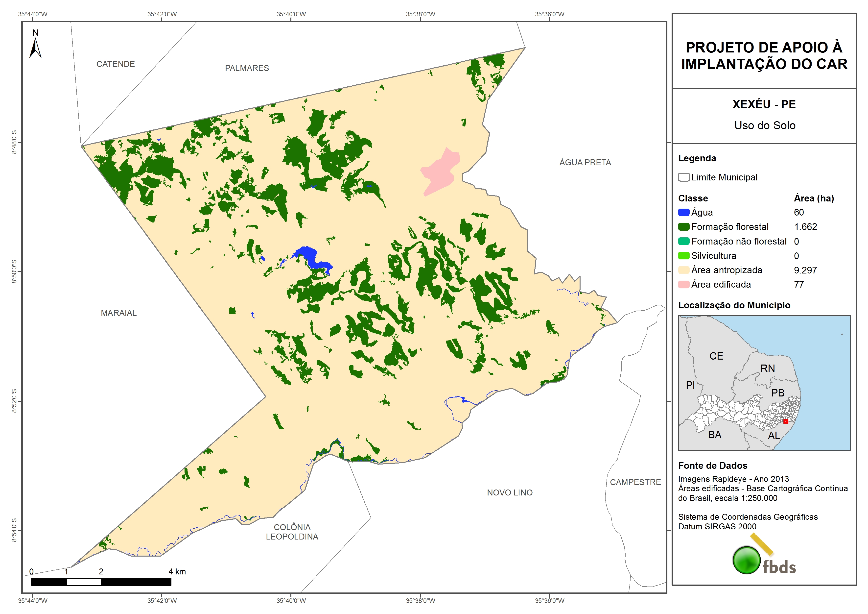The height and width of the screenshot is (614, 868).
Task: Click the Área antropizada beige swatch
Action: 683,270
